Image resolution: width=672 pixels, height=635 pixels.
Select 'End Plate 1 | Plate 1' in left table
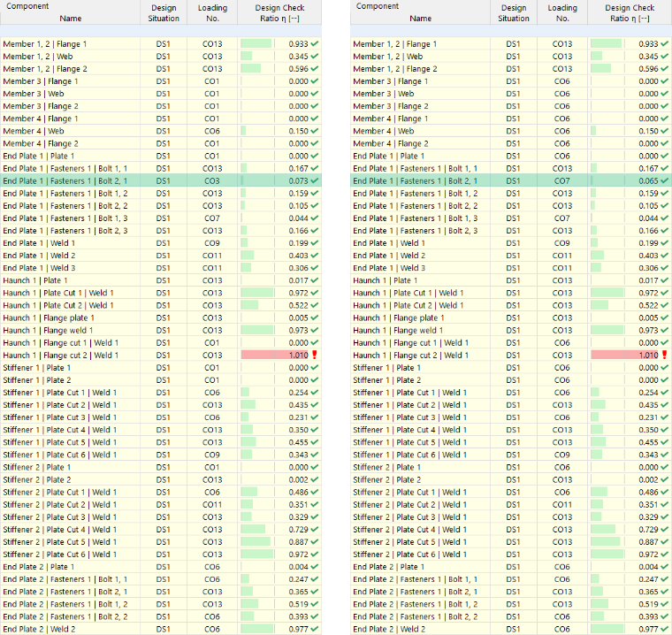pos(39,156)
